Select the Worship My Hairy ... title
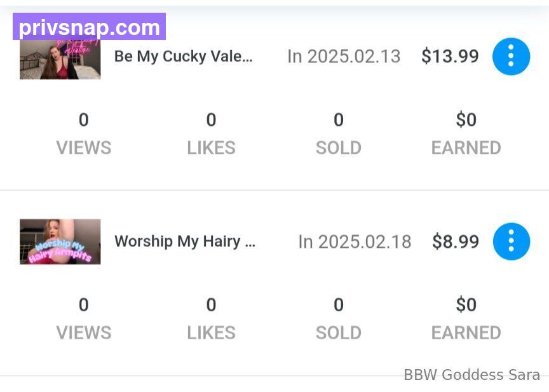 (185, 241)
